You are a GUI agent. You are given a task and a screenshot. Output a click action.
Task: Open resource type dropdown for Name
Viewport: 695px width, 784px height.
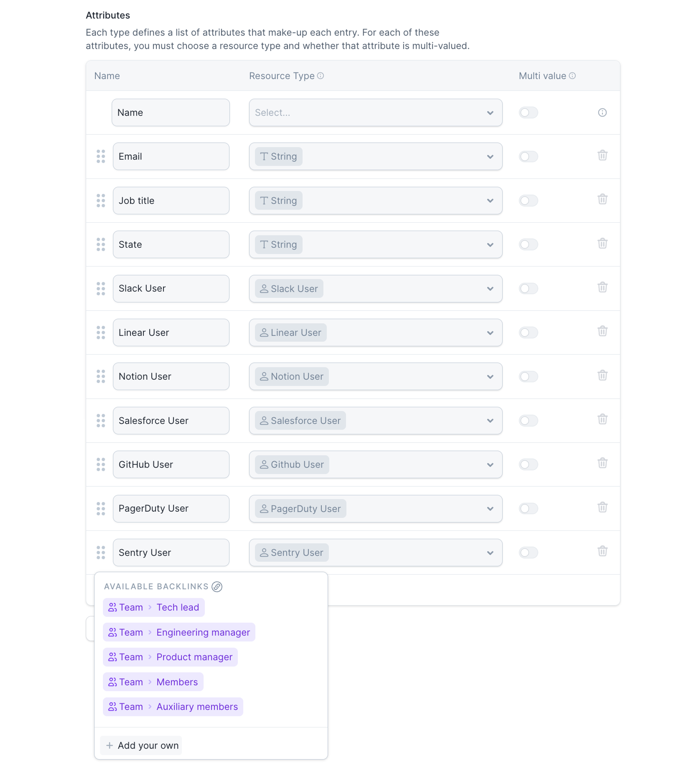tap(375, 113)
